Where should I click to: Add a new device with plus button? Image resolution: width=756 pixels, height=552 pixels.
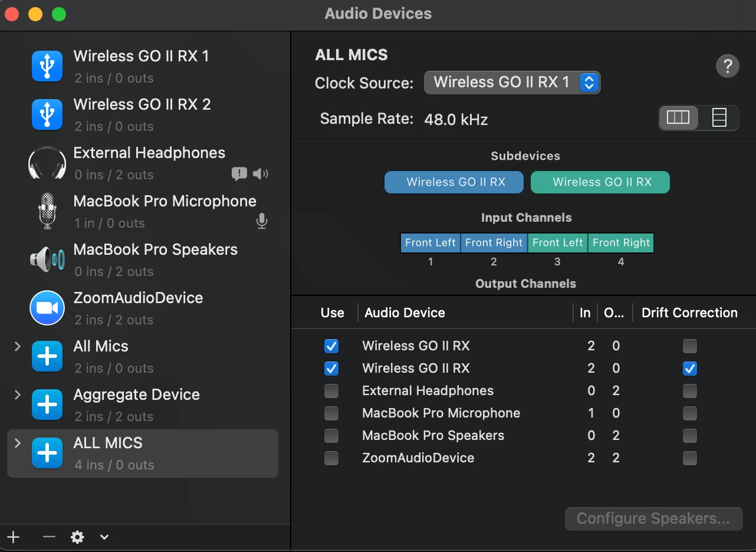[14, 537]
